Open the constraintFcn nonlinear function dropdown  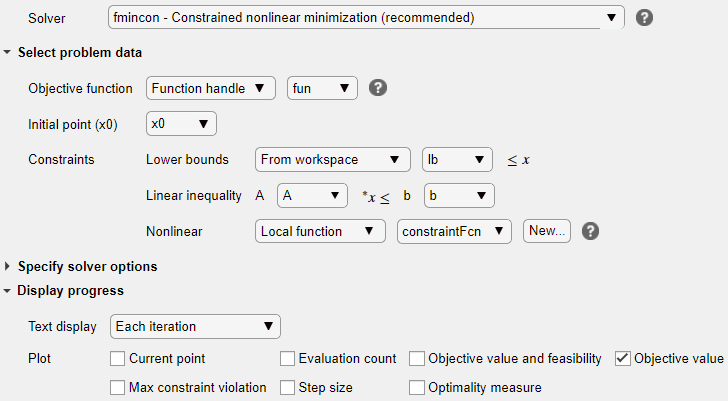click(454, 231)
